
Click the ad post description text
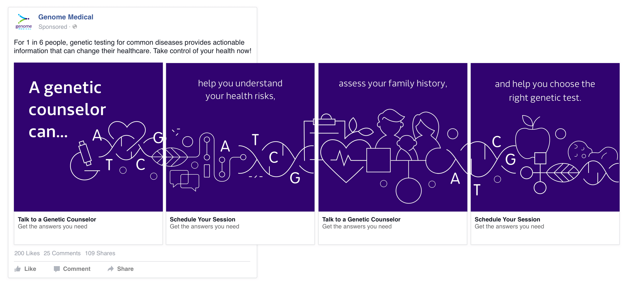(x=133, y=46)
